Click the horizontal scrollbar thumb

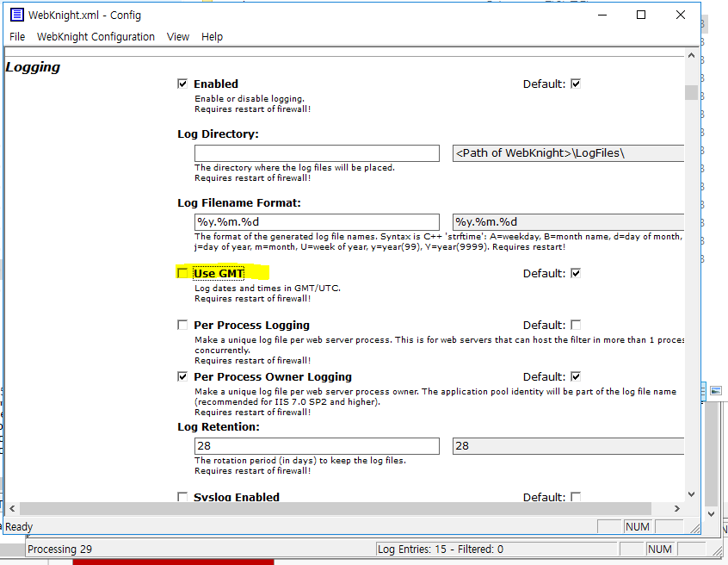point(336,508)
